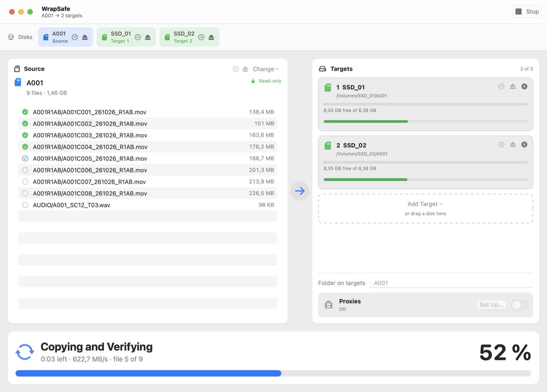Click green check for A001C001 file
This screenshot has width=547, height=392.
pos(25,112)
